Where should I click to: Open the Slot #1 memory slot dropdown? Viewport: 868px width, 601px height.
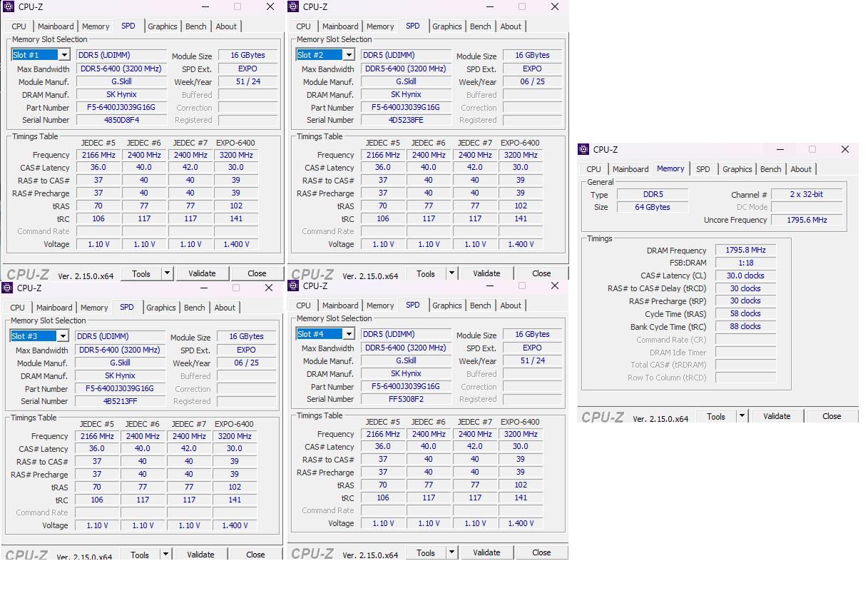point(63,55)
